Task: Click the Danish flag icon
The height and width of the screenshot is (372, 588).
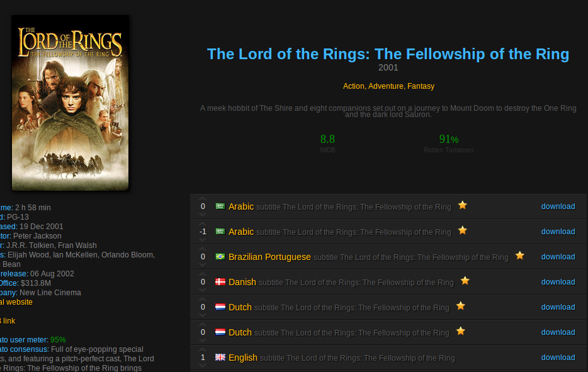Action: coord(220,281)
